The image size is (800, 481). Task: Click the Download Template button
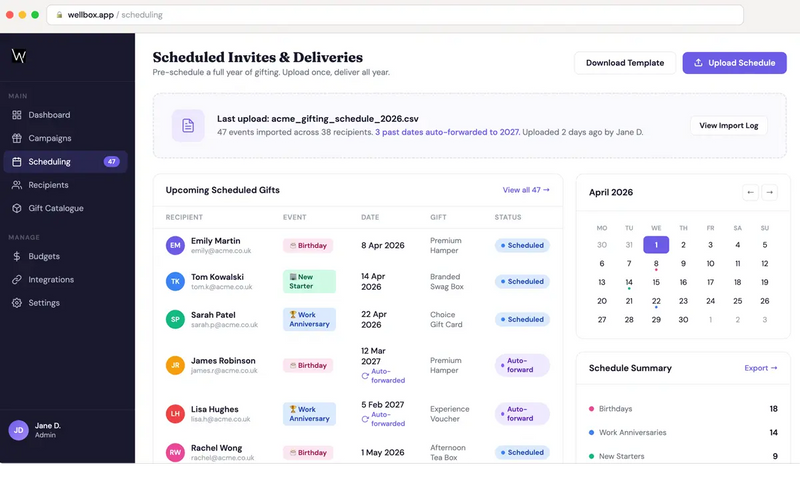point(625,63)
